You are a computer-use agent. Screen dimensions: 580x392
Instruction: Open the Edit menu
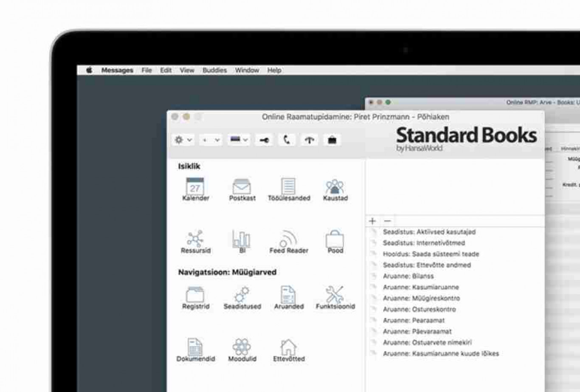tap(166, 70)
